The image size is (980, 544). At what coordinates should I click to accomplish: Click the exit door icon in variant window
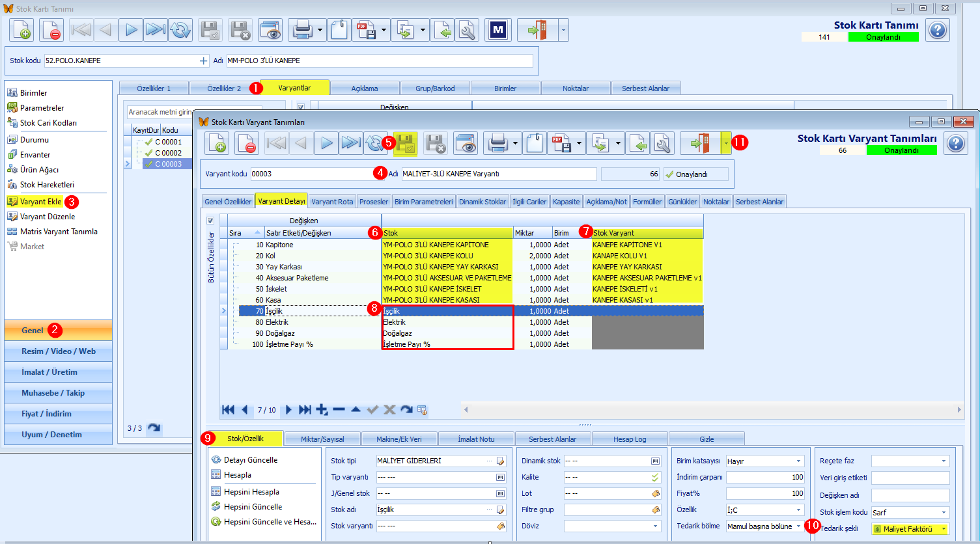(x=700, y=143)
